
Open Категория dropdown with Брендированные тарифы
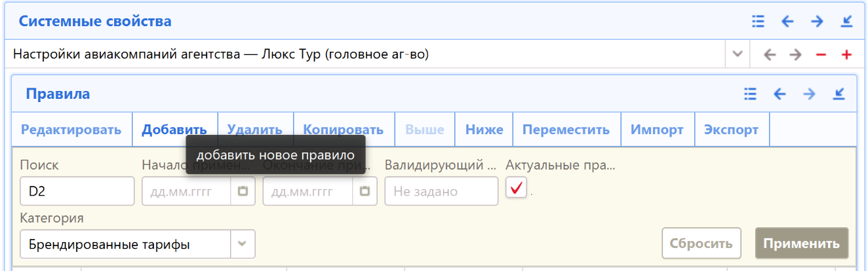point(242,244)
